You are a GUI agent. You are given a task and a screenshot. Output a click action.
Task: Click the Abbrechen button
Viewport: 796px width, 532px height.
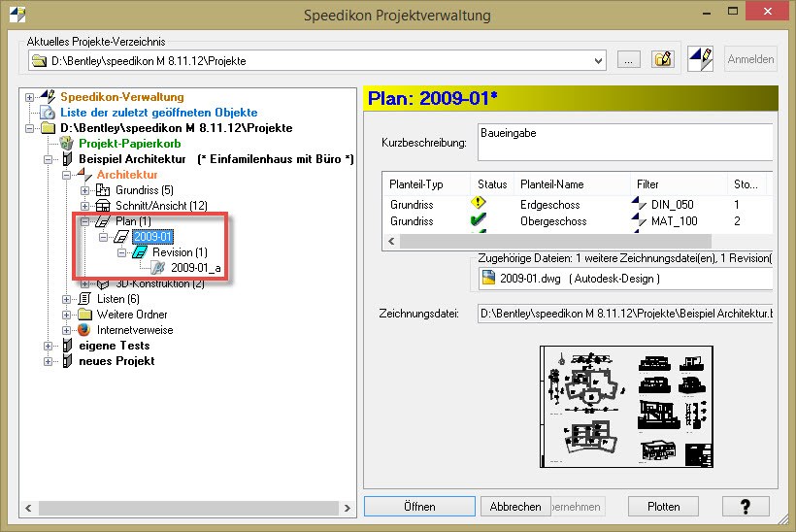(x=515, y=507)
